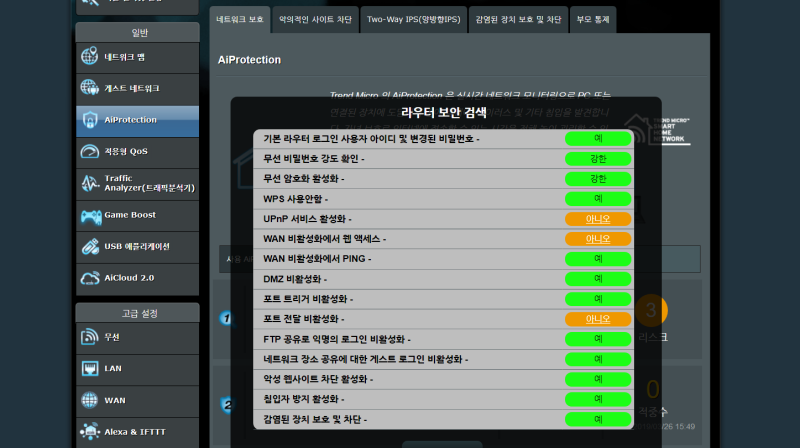Screen dimensions: 800x448
Task: Click text '포트 전달 비활성화 -'
Action: pos(304,319)
